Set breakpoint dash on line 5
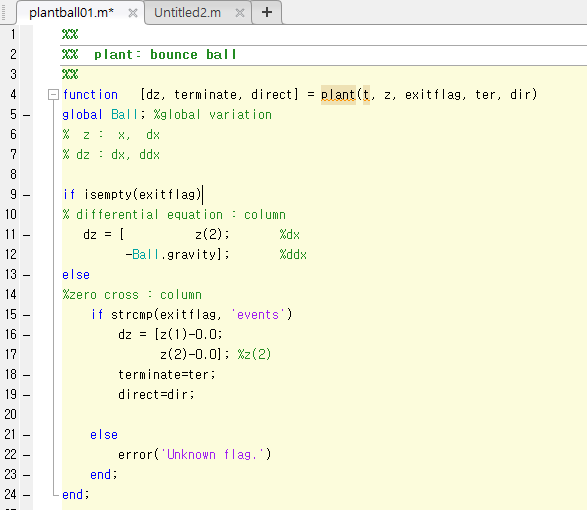The width and height of the screenshot is (587, 510). [x=26, y=115]
